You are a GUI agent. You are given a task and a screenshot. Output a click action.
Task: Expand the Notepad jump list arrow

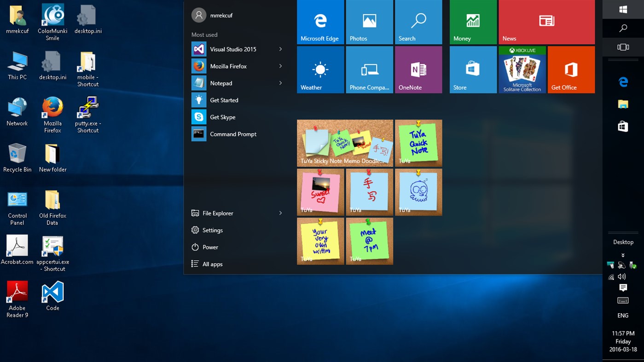pos(280,83)
